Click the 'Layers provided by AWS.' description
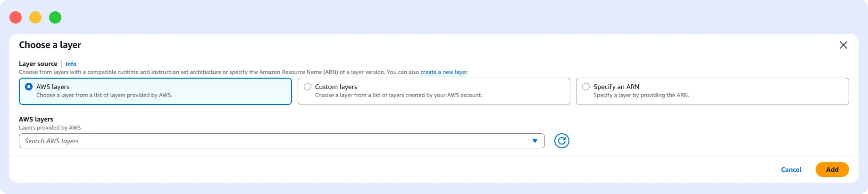 [x=50, y=128]
